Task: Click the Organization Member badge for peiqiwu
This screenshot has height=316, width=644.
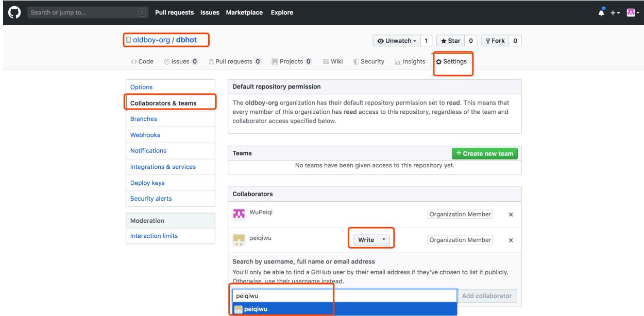Action: (460, 240)
